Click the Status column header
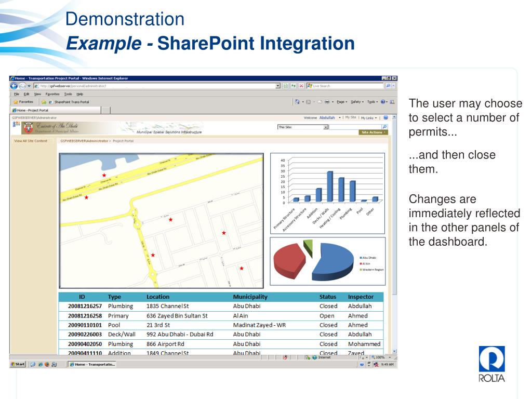The width and height of the screenshot is (532, 399). tap(328, 297)
